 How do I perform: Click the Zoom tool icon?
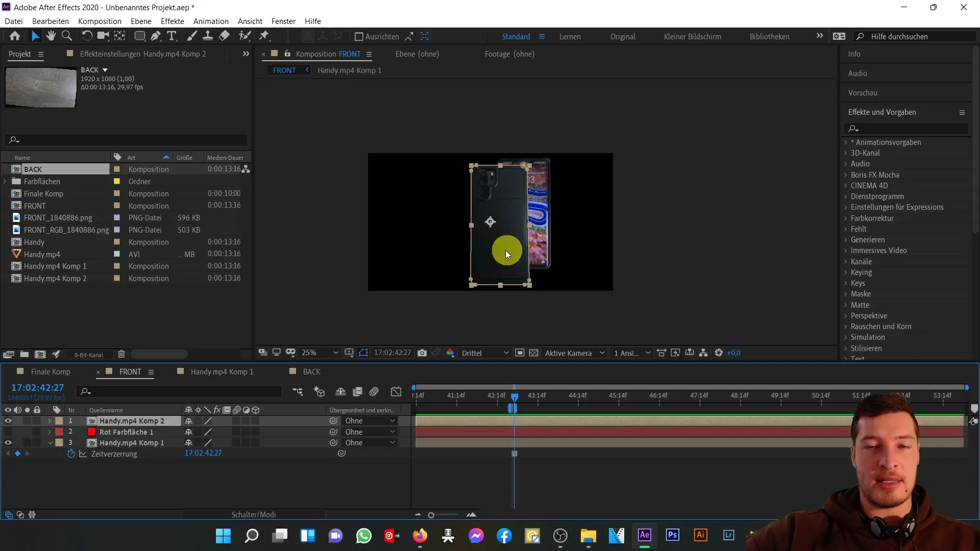coord(66,36)
